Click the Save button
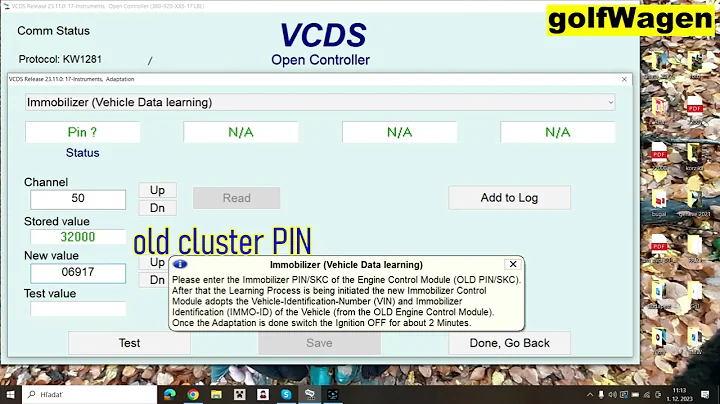This screenshot has width=720, height=404. (x=319, y=343)
